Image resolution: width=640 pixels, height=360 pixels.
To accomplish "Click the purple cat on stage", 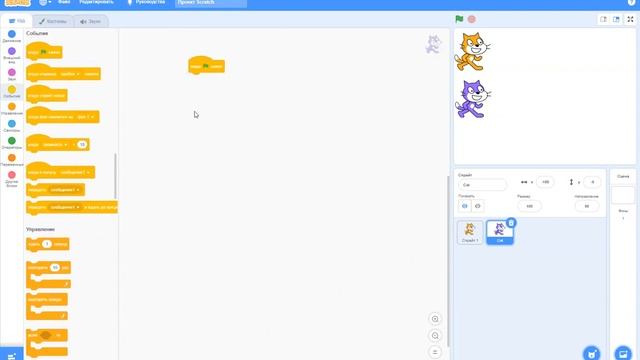I will tap(473, 99).
